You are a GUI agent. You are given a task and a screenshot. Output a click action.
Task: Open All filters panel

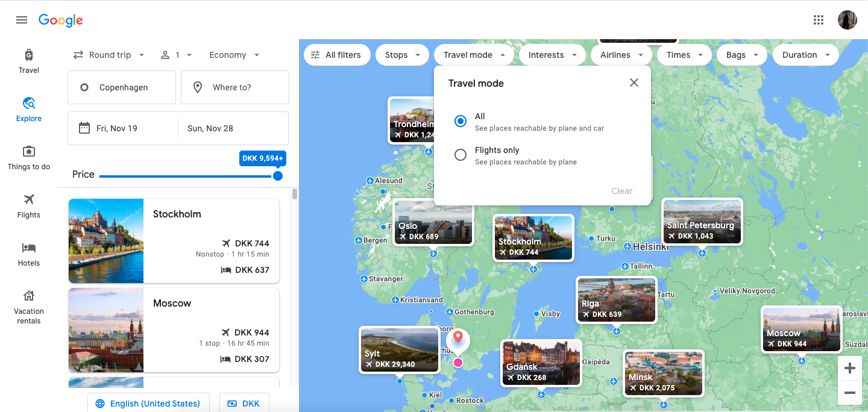(336, 55)
